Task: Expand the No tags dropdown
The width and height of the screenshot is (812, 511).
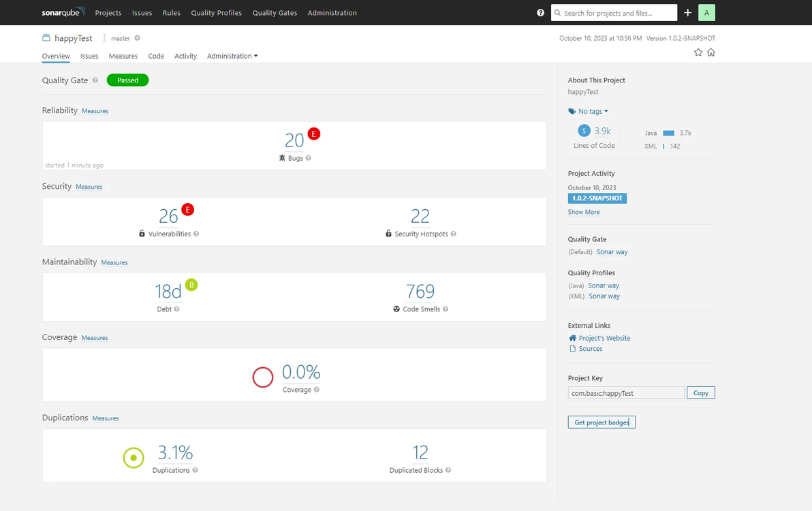Action: [589, 111]
